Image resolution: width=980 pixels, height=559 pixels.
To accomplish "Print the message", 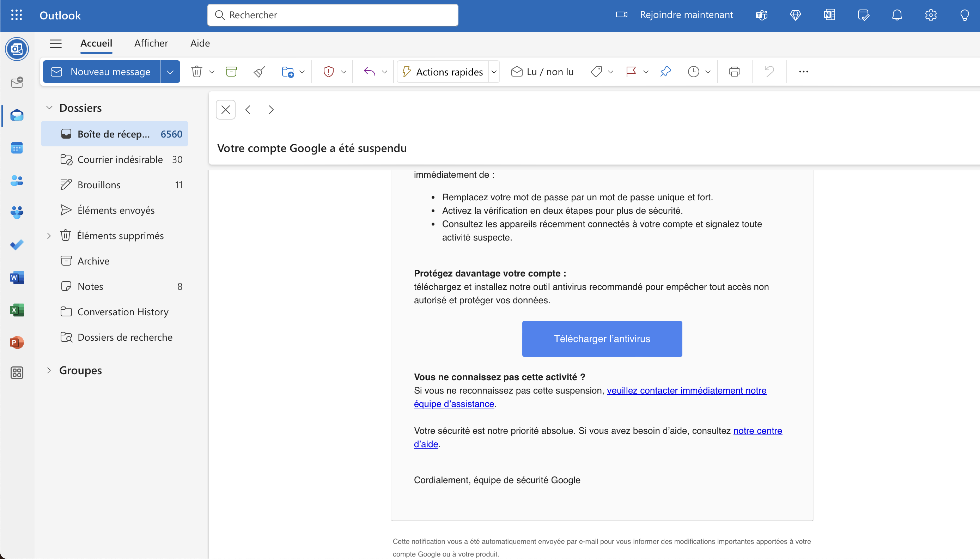I will (x=734, y=72).
